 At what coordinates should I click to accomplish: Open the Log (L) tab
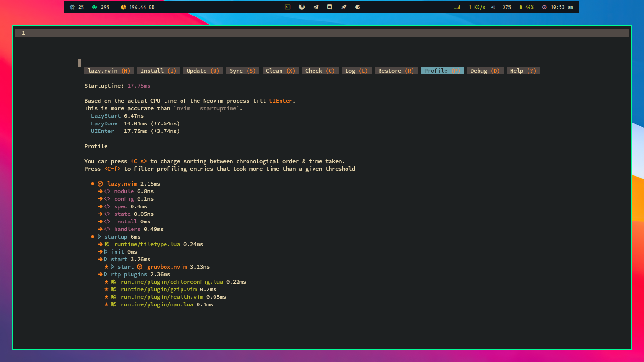(x=356, y=71)
